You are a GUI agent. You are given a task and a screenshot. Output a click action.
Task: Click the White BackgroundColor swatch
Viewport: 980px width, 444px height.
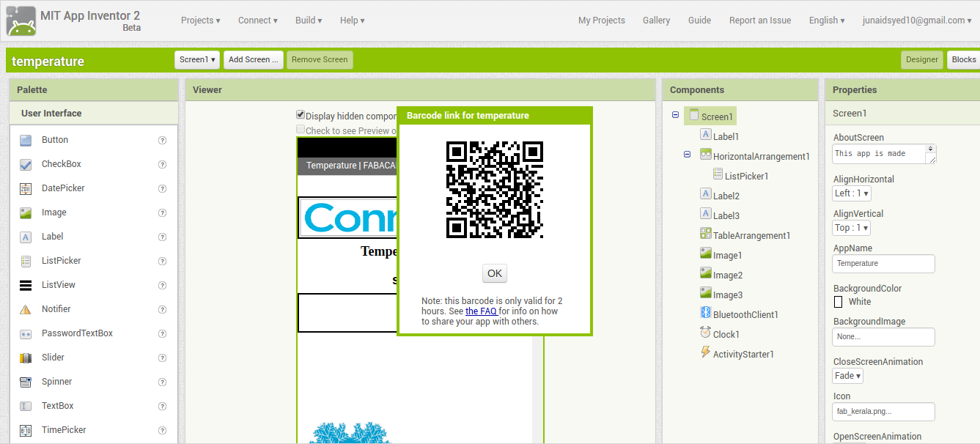point(839,302)
